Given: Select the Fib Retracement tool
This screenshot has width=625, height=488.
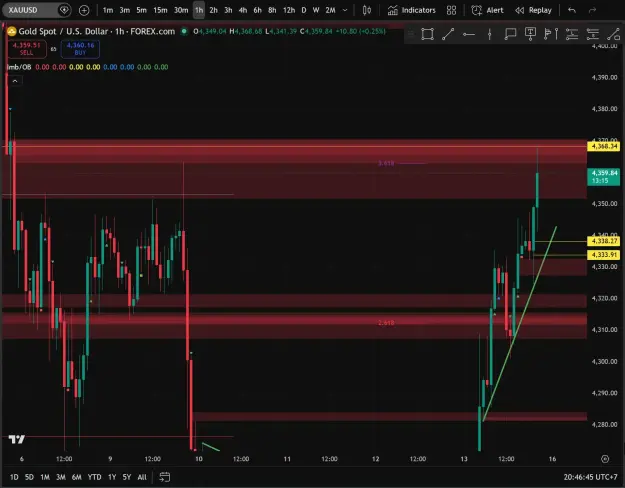Looking at the screenshot, I should point(572,34).
